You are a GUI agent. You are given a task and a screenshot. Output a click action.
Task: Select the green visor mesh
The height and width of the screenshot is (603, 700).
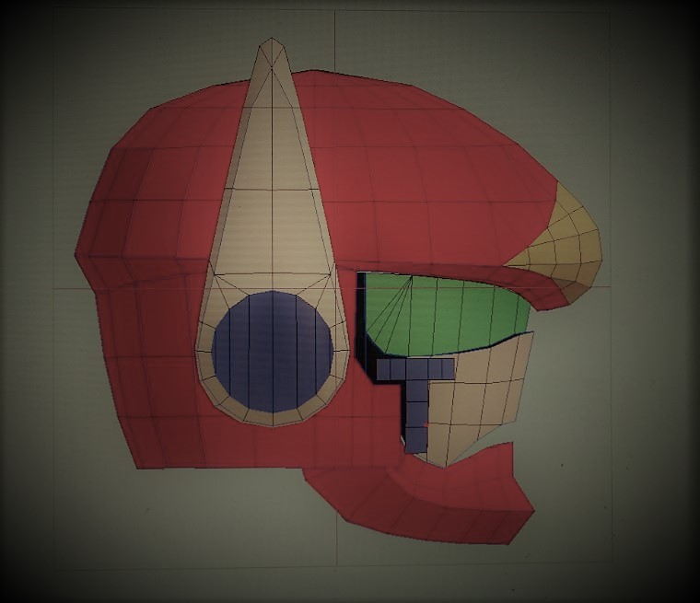click(447, 316)
